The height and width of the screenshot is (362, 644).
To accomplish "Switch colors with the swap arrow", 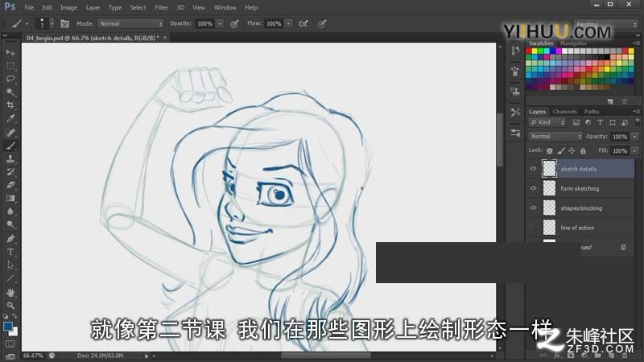I will coord(14,316).
